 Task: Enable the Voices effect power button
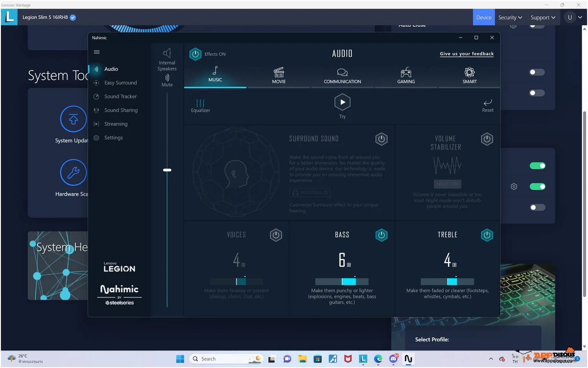point(276,235)
